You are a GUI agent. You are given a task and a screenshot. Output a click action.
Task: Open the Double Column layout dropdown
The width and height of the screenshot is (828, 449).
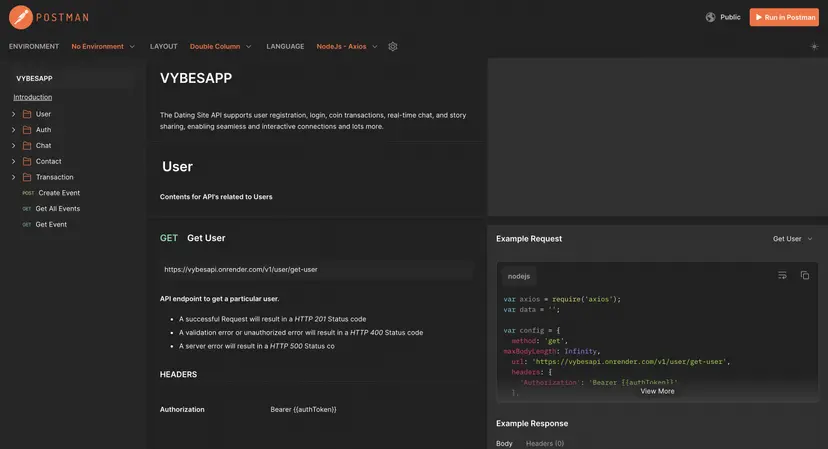[x=220, y=46]
